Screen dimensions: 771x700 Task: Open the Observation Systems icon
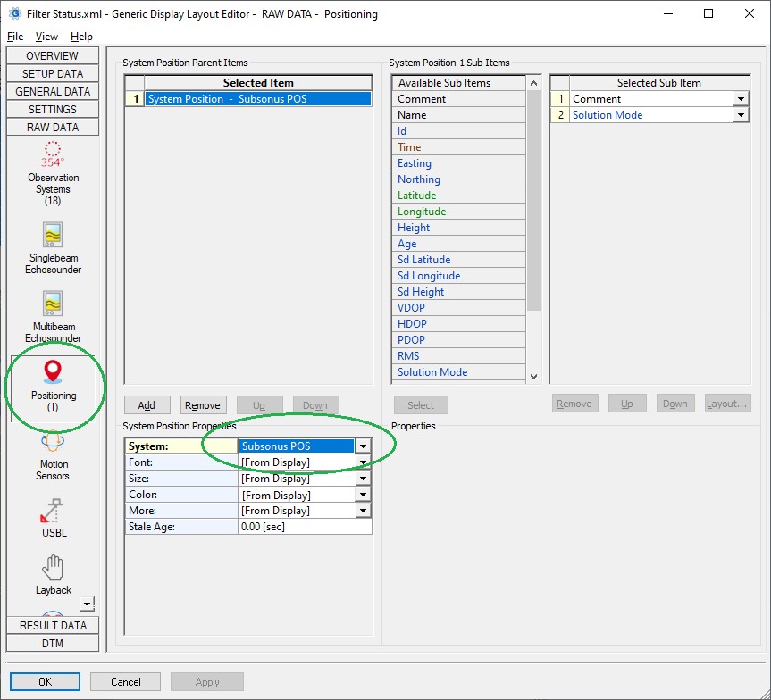point(53,154)
